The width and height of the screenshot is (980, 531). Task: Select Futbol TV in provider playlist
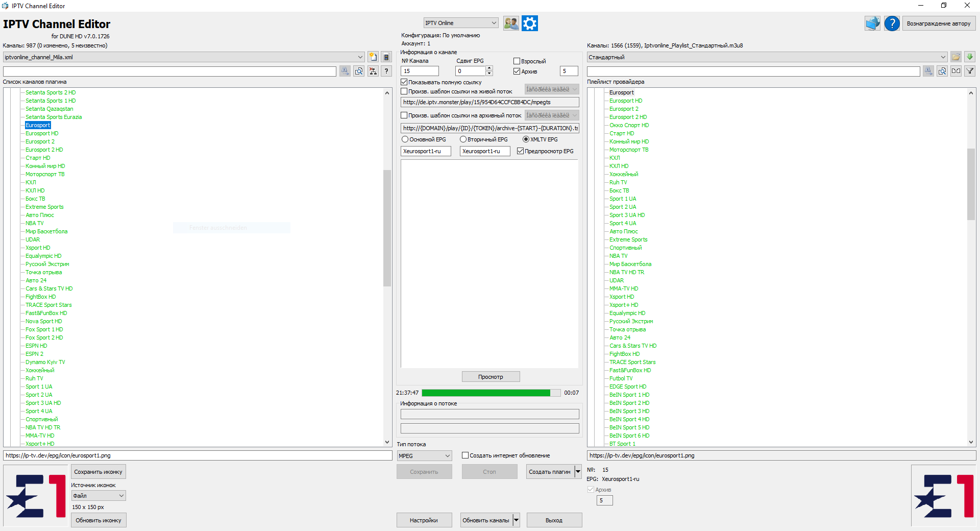click(x=621, y=378)
